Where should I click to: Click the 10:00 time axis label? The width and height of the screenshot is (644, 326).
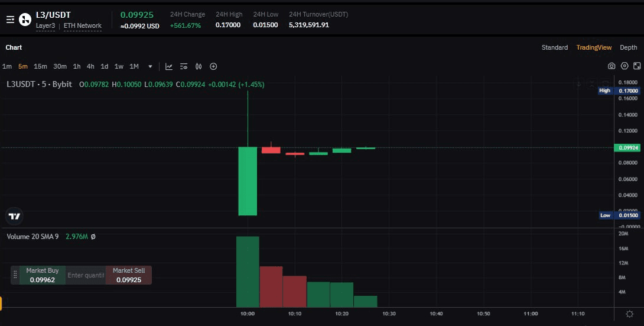tap(248, 314)
